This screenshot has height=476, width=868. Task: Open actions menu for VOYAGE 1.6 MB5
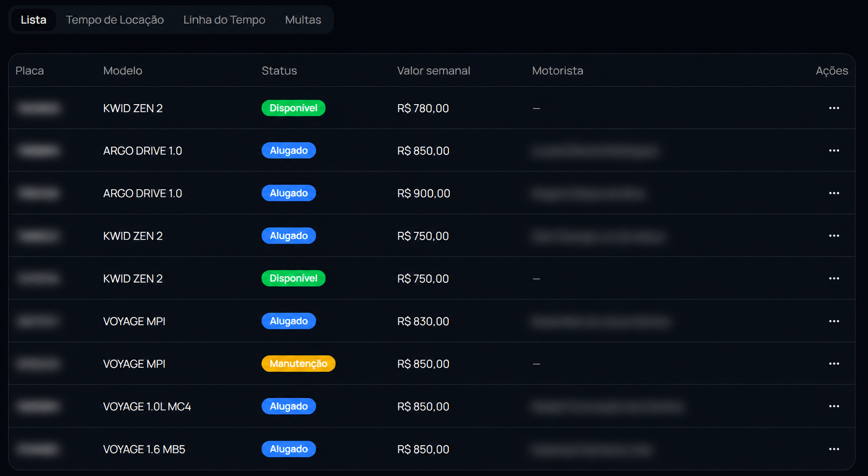tap(834, 449)
